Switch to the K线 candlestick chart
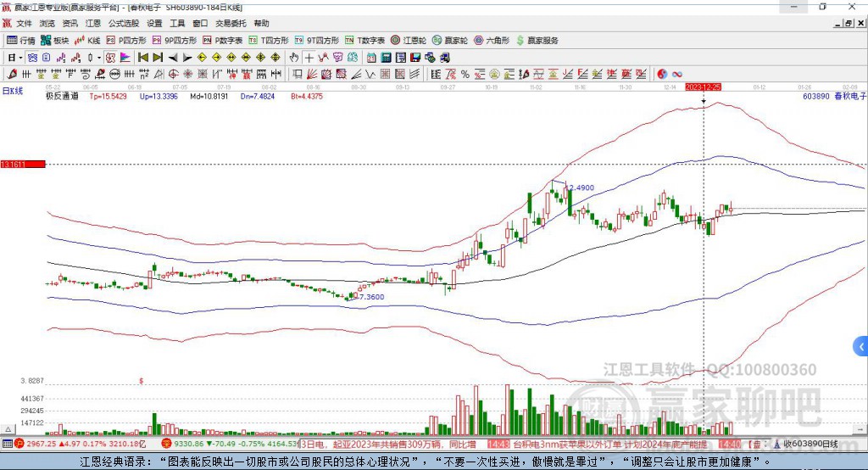This screenshot has width=868, height=470. point(87,41)
